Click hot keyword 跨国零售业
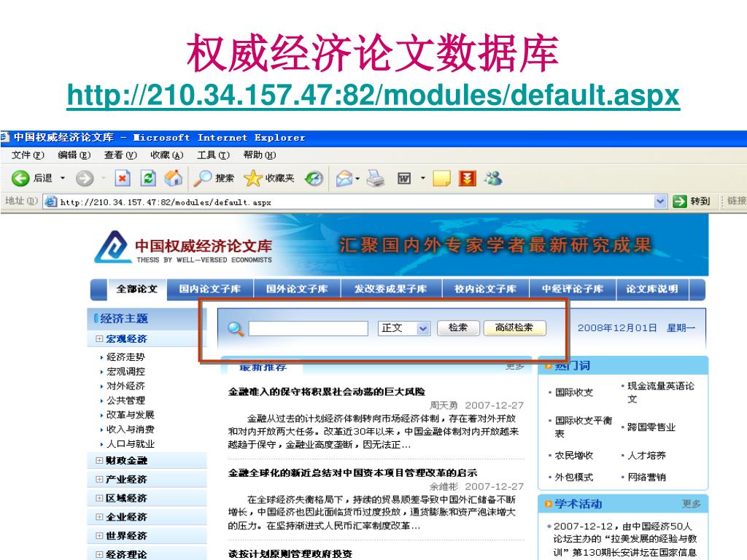The height and width of the screenshot is (560, 747). coord(651,427)
